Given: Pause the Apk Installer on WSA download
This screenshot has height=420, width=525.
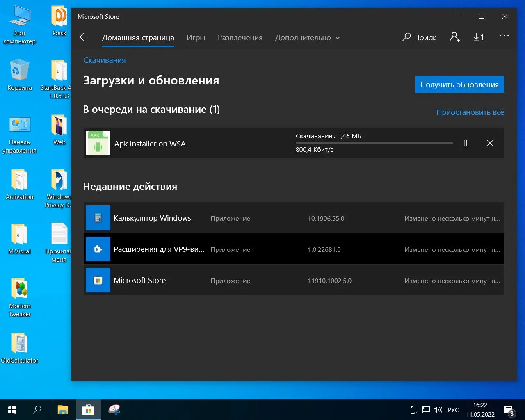Looking at the screenshot, I should [x=466, y=143].
